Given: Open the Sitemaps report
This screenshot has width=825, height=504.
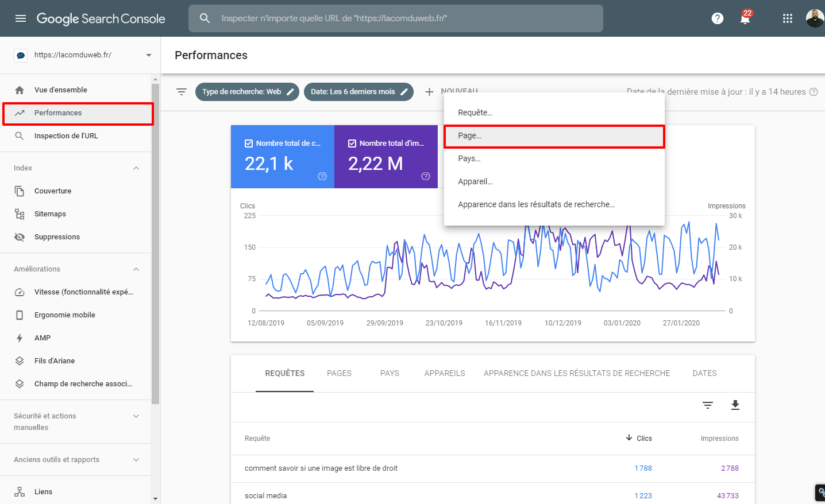Looking at the screenshot, I should (x=76, y=214).
